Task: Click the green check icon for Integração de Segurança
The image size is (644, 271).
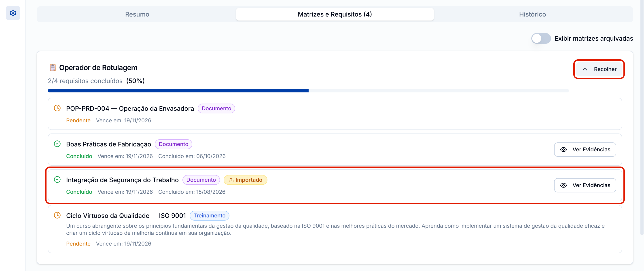Action: click(x=57, y=179)
